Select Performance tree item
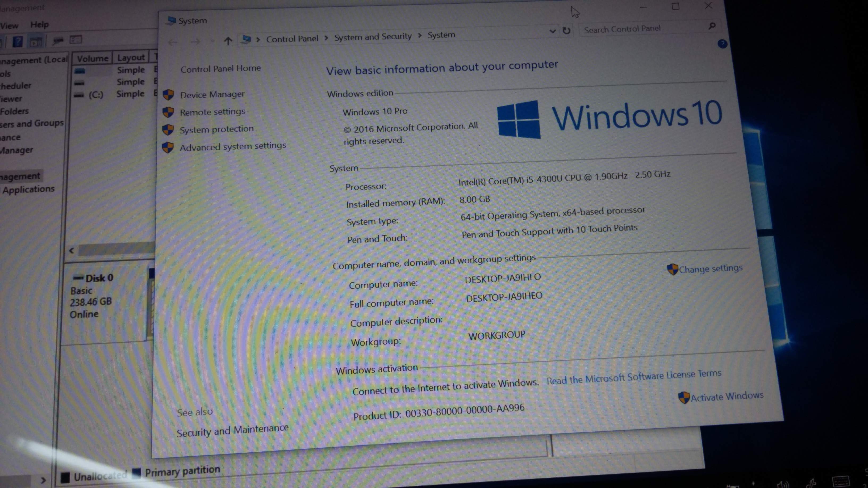The width and height of the screenshot is (868, 488). click(x=10, y=137)
